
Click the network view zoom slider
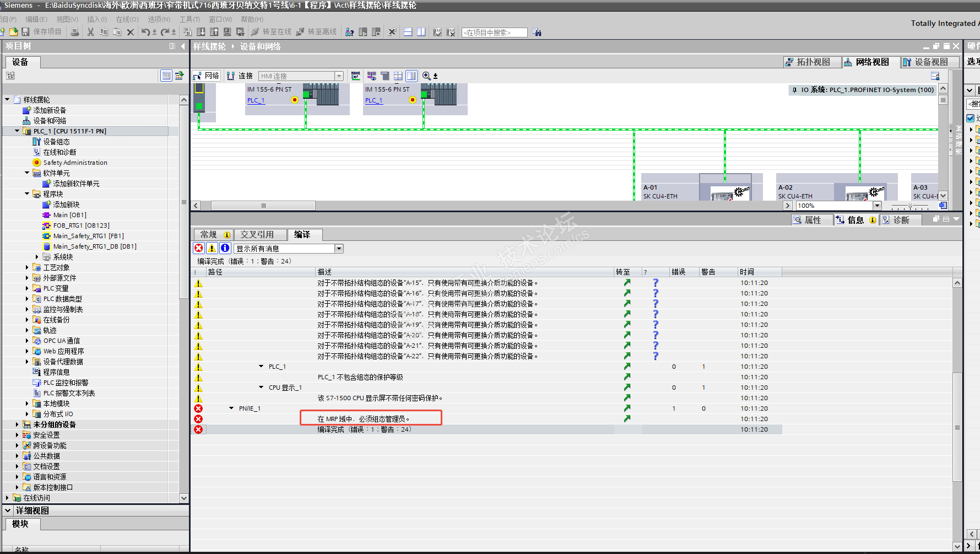[x=910, y=206]
